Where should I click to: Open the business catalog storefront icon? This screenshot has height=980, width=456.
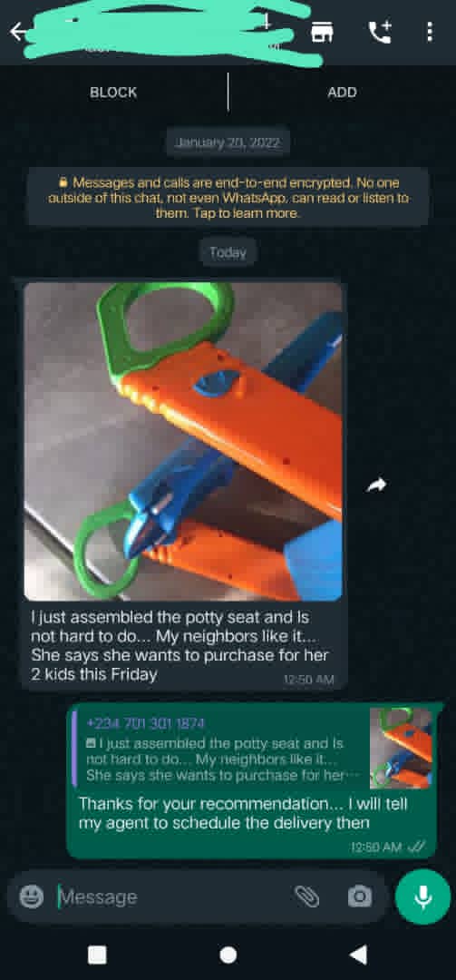point(323,31)
